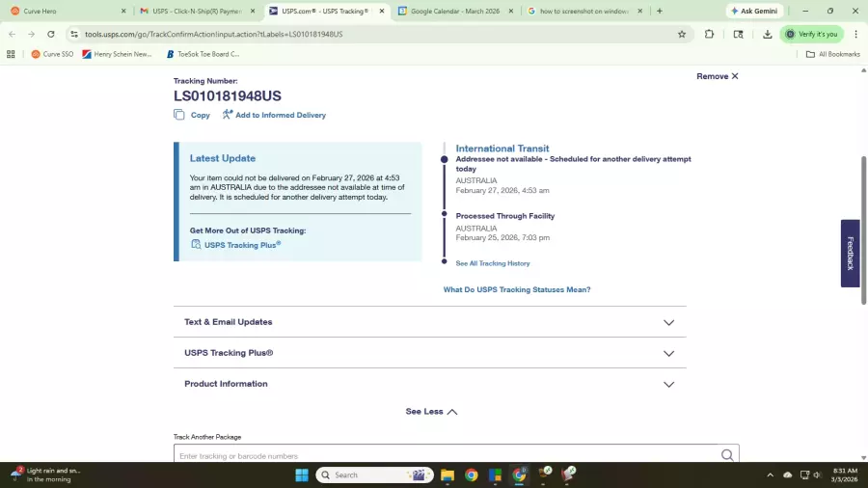Screen dimensions: 868x488
Task: Click the search magnifier in tracking field
Action: click(727, 455)
